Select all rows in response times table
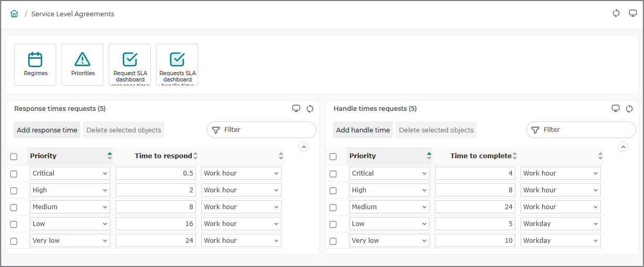Screen dimensions: 644x267 (x=14, y=157)
